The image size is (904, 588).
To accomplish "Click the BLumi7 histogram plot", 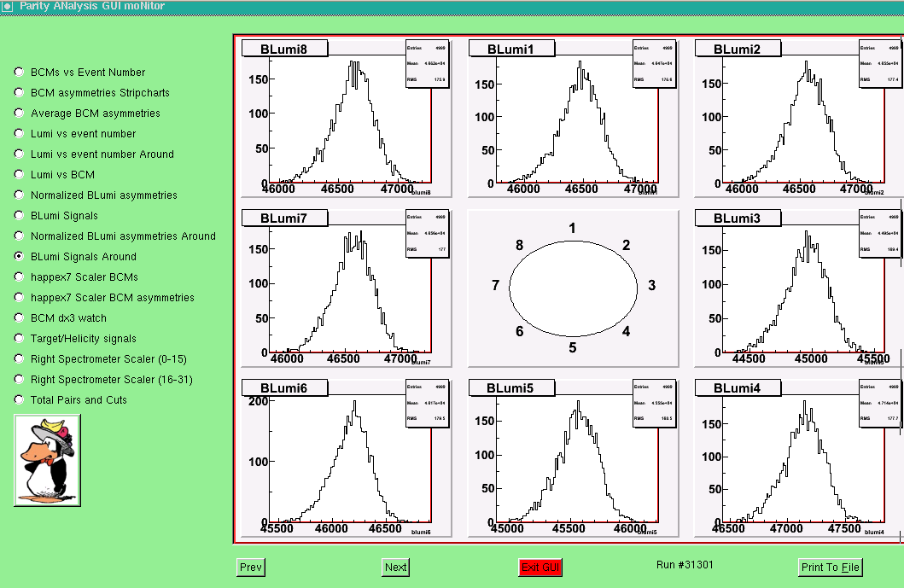I will (346, 288).
